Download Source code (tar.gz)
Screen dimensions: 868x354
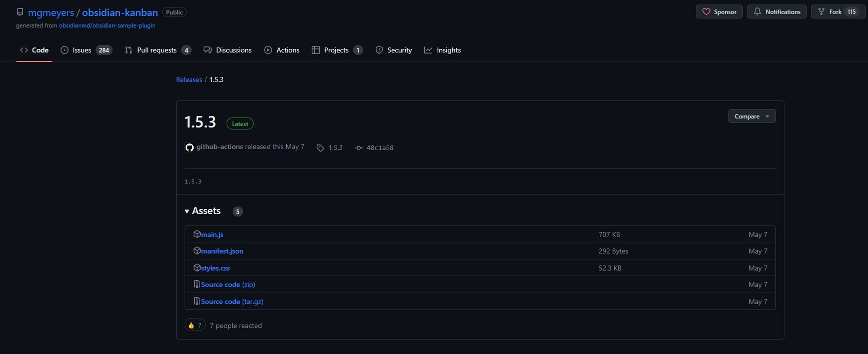(232, 301)
